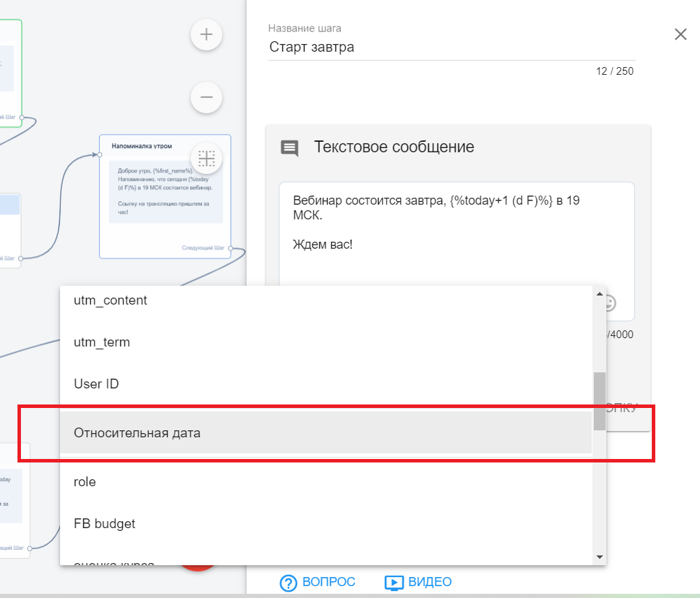Click the question mark help icon
Viewport: 700px width, 598px height.
pos(289,583)
